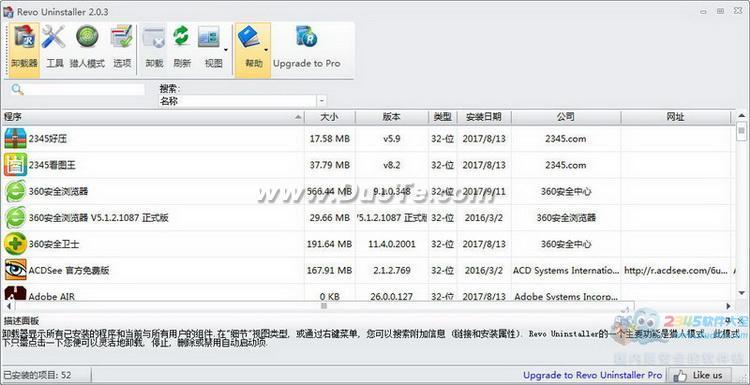
Task: Click the 191.64 MB size cell
Action: tap(330, 244)
